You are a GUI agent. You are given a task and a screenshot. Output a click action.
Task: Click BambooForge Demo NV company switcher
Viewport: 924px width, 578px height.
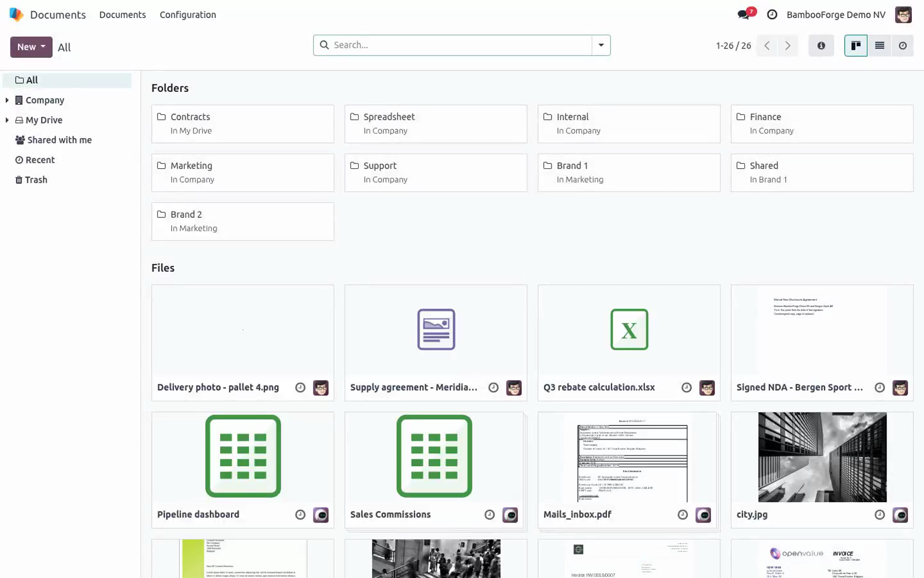point(836,15)
